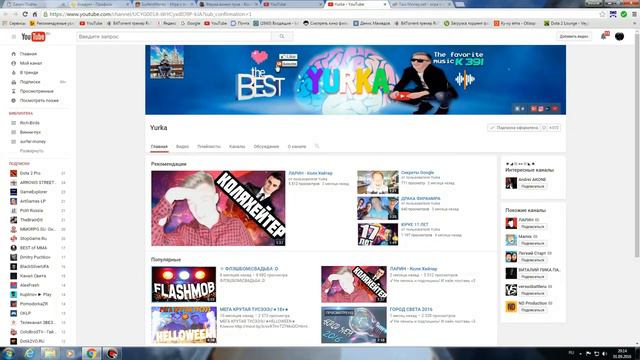Subscribe to the Легкий Старт channel
The height and width of the screenshot is (360, 640).
pyautogui.click(x=532, y=260)
